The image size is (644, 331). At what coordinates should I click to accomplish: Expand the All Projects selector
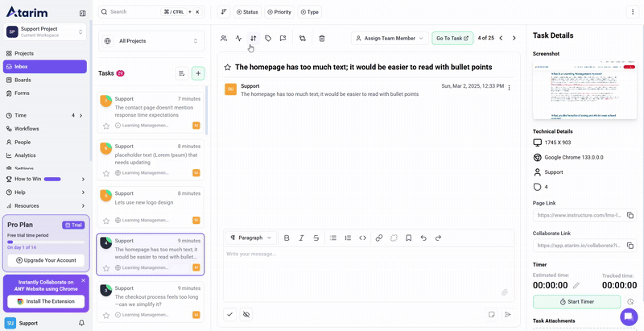151,40
